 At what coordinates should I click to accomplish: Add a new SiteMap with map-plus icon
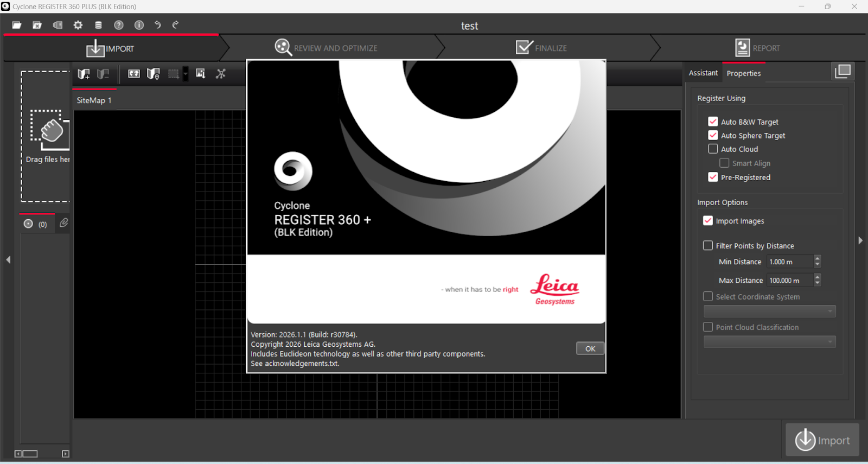coord(84,74)
